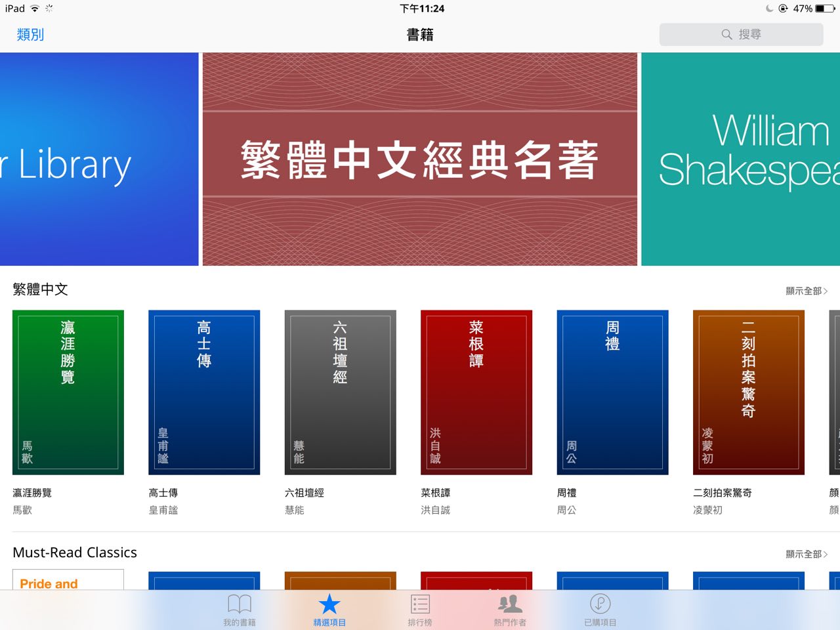Open the 高士傳 book cover

[x=204, y=392]
